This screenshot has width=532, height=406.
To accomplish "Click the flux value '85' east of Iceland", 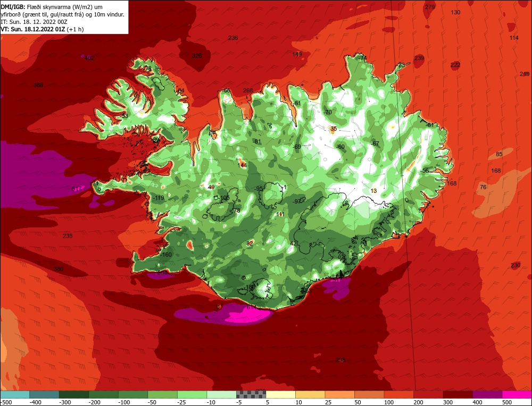I will point(499,155).
